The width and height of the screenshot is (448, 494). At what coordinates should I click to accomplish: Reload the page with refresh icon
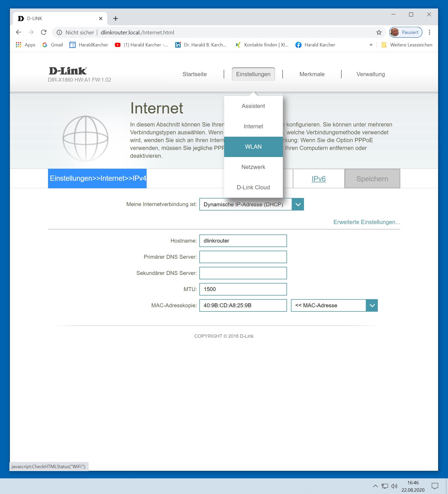pyautogui.click(x=44, y=32)
